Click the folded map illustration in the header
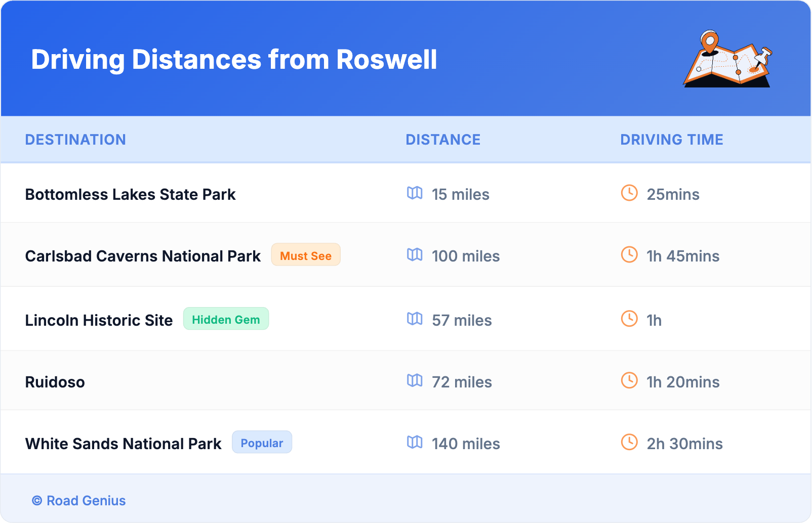 (x=727, y=61)
